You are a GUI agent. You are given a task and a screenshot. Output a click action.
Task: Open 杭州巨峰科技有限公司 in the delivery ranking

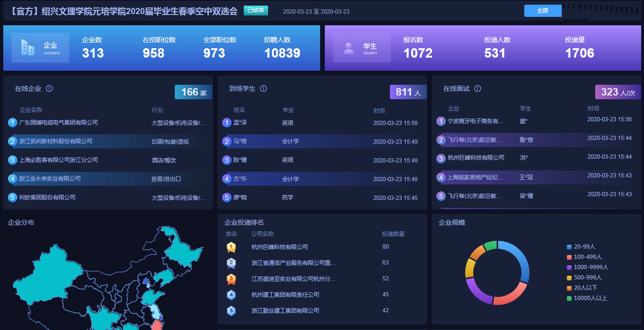(x=280, y=247)
